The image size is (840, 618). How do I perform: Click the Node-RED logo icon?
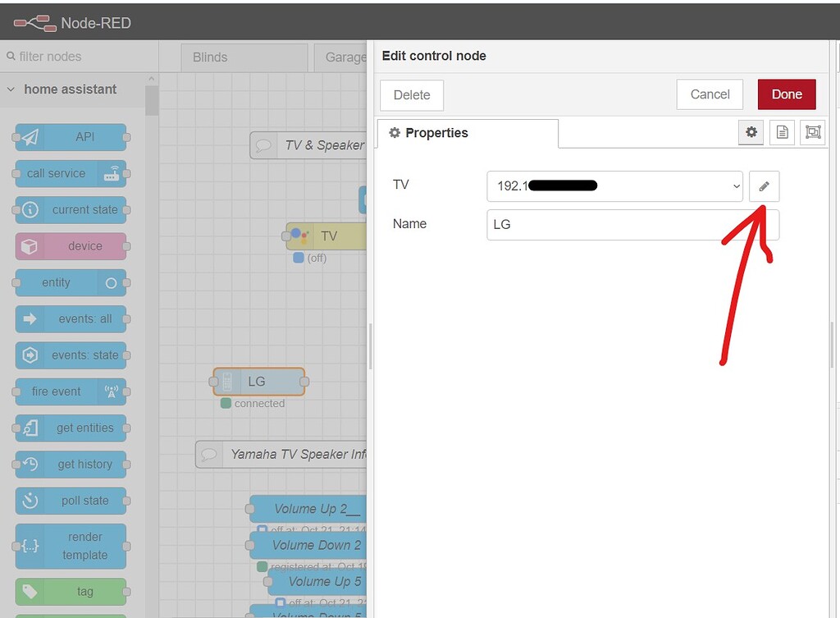34,23
